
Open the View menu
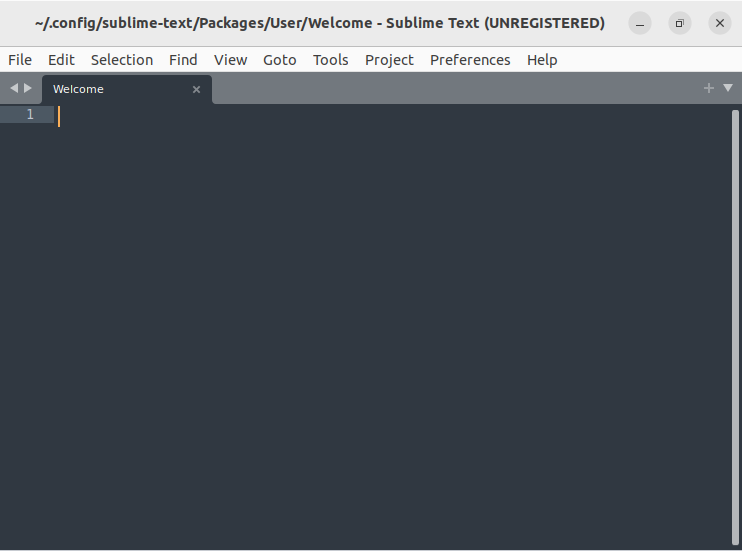[230, 60]
